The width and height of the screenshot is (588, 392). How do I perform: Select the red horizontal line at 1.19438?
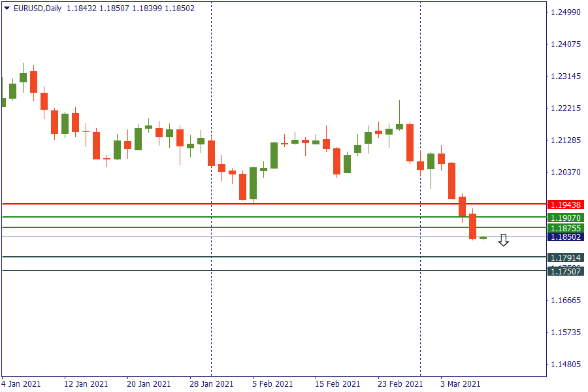click(274, 204)
